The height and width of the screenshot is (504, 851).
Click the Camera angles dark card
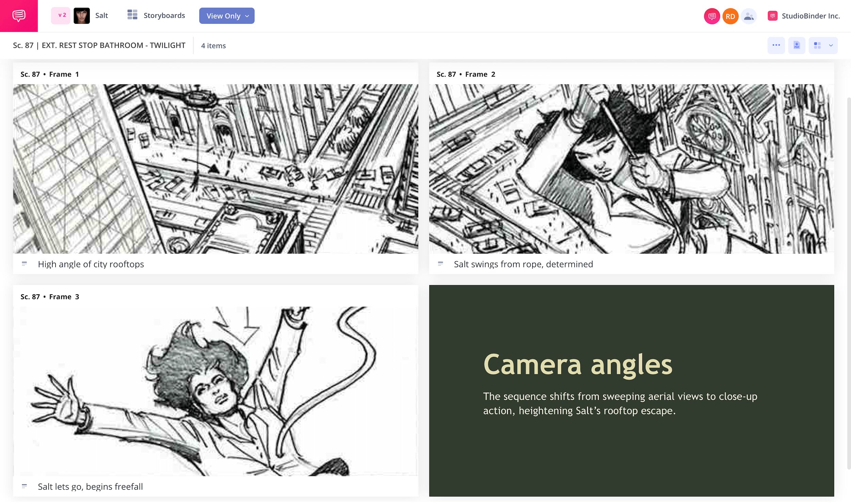631,390
